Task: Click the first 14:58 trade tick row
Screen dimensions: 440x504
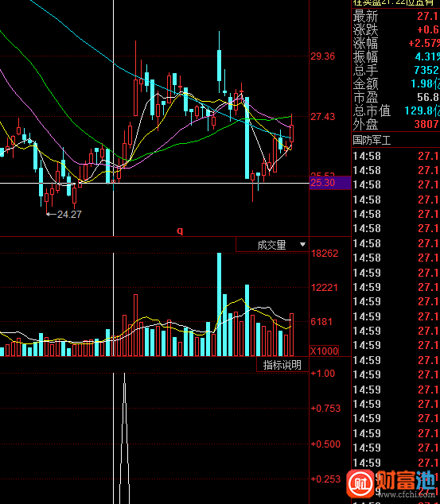Action: pyautogui.click(x=396, y=157)
